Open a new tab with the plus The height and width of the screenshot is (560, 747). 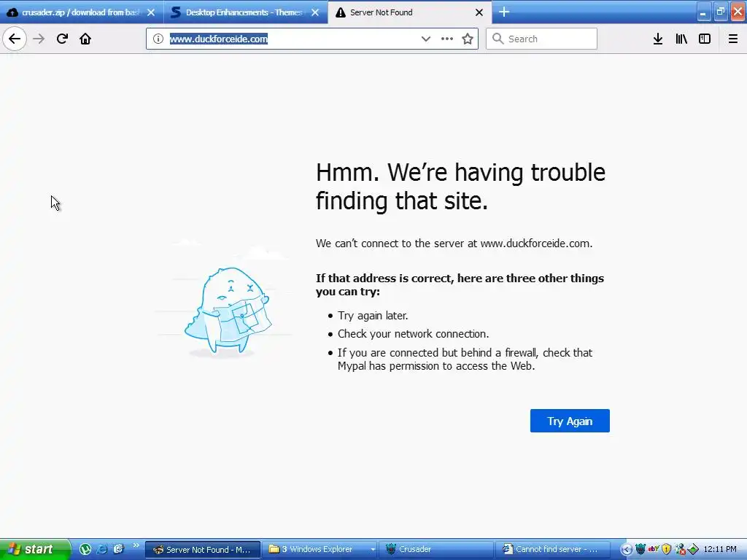tap(504, 12)
